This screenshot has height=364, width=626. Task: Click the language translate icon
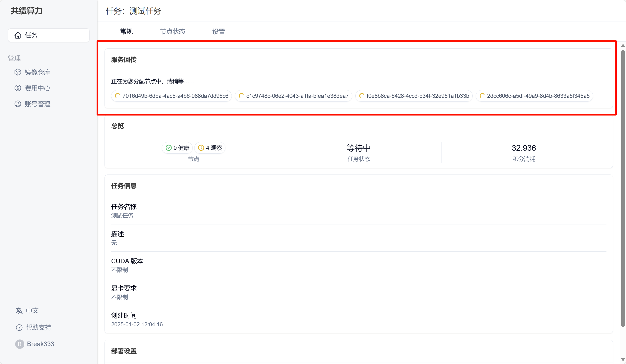click(x=19, y=311)
